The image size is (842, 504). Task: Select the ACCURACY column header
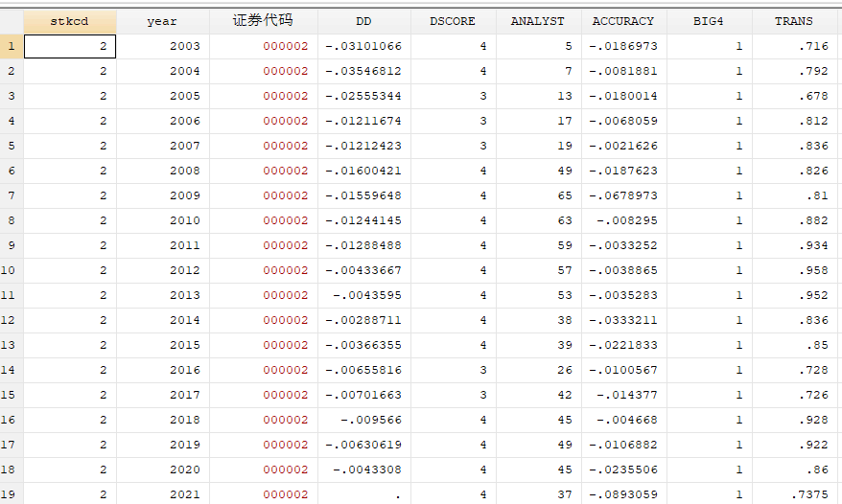[x=622, y=21]
